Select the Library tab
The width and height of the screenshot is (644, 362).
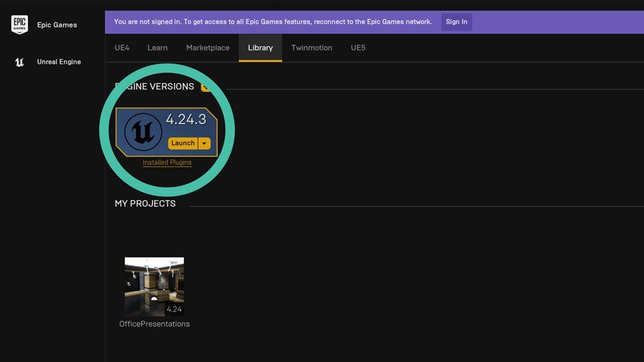tap(260, 48)
